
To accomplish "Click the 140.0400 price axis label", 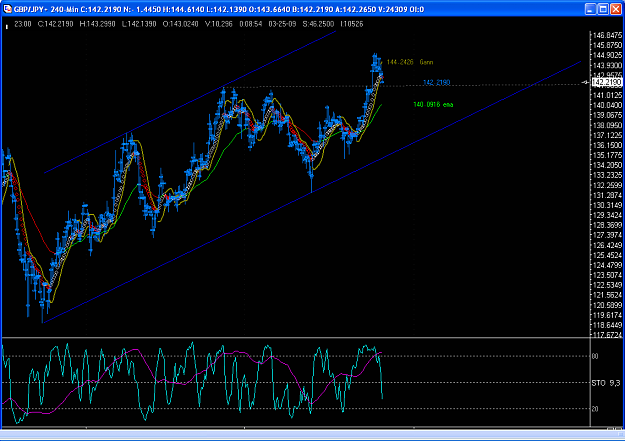I will click(x=607, y=105).
